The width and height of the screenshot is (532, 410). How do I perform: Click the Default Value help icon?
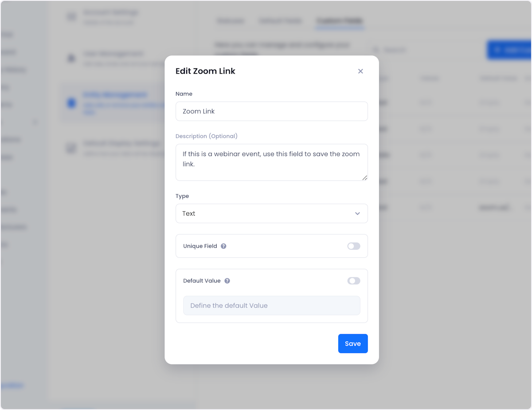click(x=227, y=281)
